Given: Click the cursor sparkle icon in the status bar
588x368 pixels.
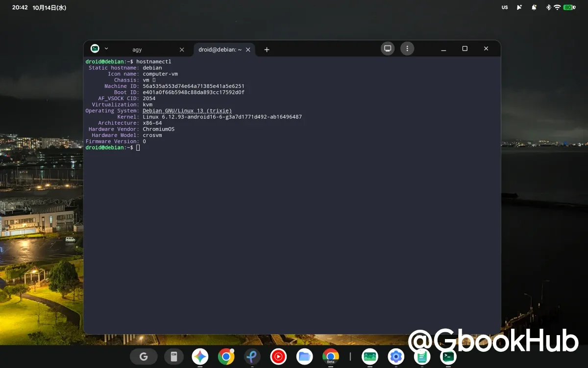Looking at the screenshot, I should coord(519,7).
